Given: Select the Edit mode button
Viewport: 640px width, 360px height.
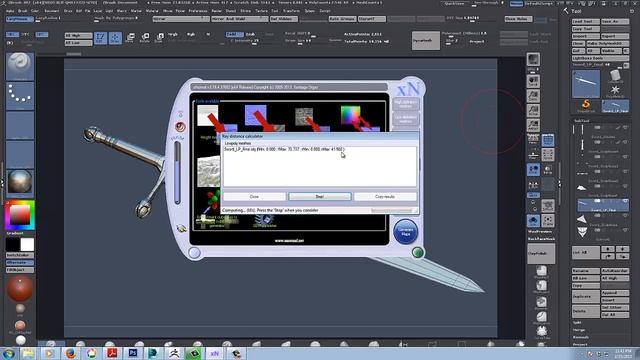Looking at the screenshot, I should click(x=100, y=38).
